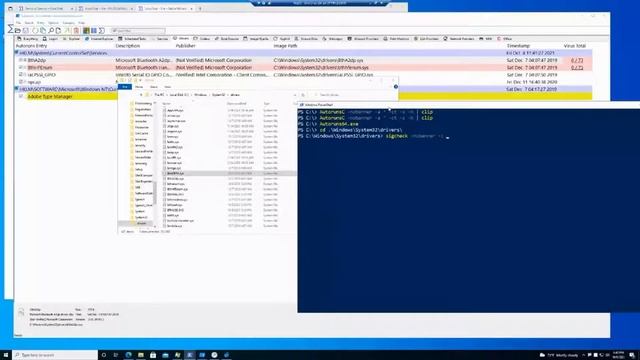Image resolution: width=640 pixels, height=360 pixels.
Task: Open the VirusTotal 0/72 link for BthHFEnum
Action: coord(577,68)
